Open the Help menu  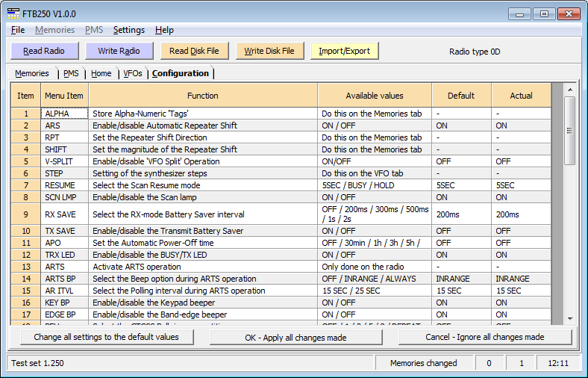[164, 30]
